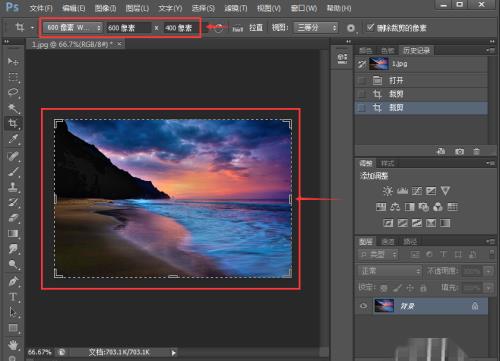Select the Pen tool
Screen dimensions: 500x361
coord(13,281)
